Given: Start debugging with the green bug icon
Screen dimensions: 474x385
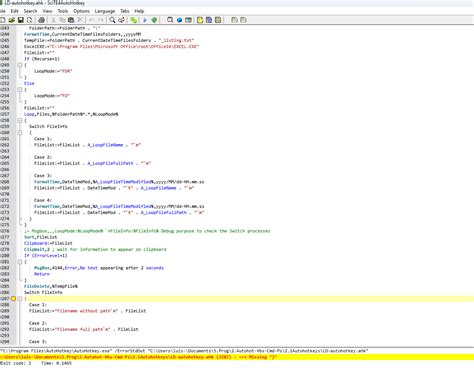Looking at the screenshot, I should [x=154, y=20].
